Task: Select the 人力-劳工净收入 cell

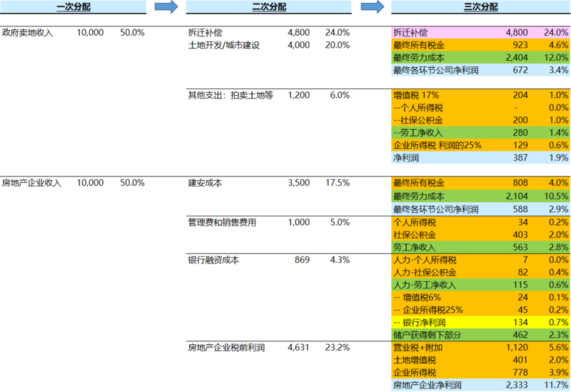Action: coord(425,285)
